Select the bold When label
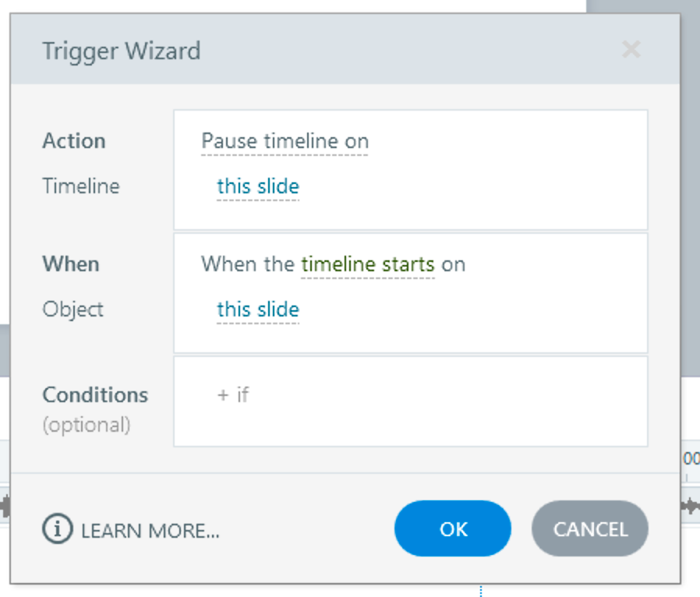This screenshot has height=597, width=700. coord(71,264)
